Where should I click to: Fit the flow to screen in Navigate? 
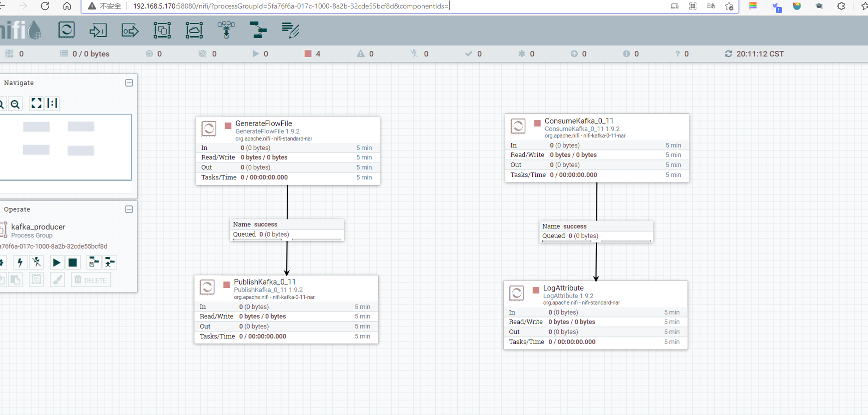click(x=37, y=103)
